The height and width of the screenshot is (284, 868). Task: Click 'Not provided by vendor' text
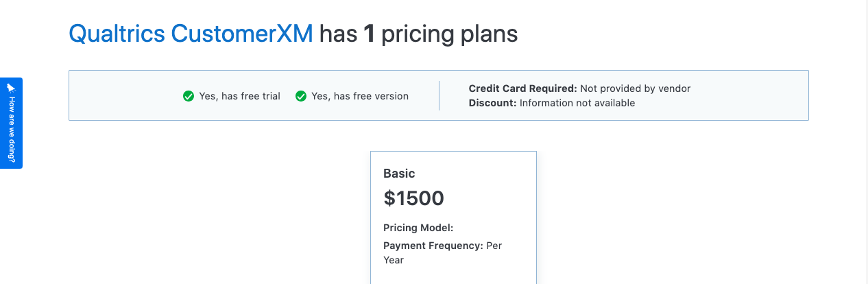(x=636, y=88)
